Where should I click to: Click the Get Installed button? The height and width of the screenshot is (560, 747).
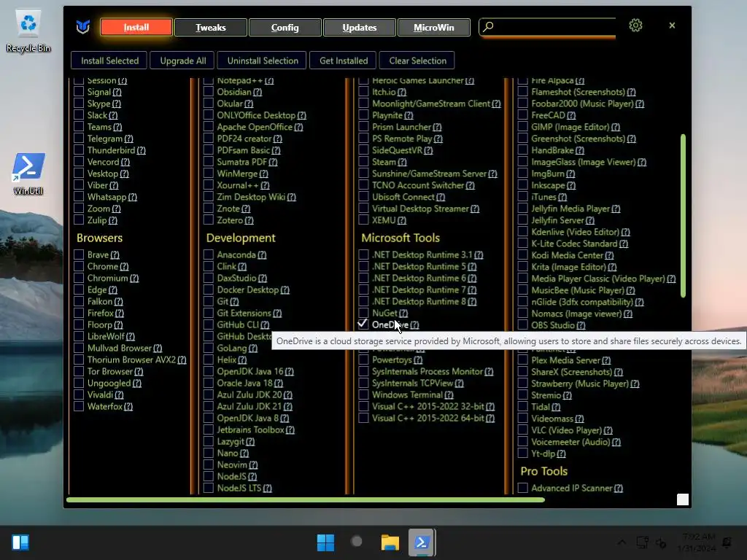(344, 61)
